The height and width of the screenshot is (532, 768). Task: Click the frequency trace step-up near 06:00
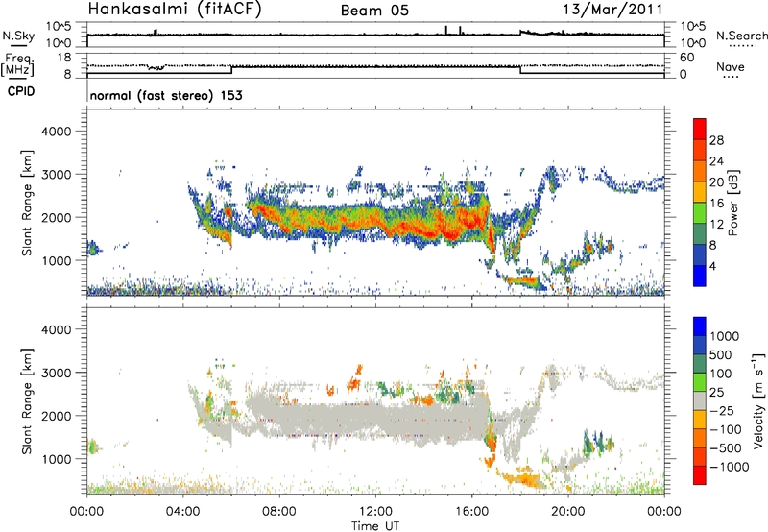click(x=231, y=70)
